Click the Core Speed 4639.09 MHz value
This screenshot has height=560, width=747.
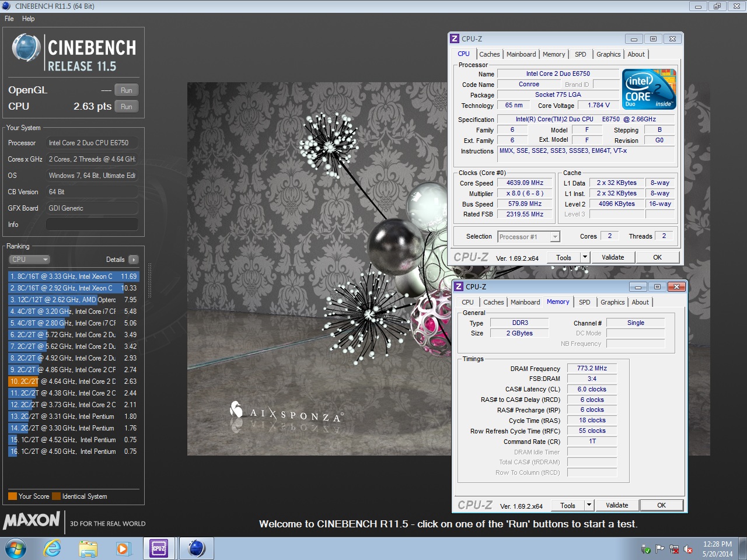tap(525, 183)
